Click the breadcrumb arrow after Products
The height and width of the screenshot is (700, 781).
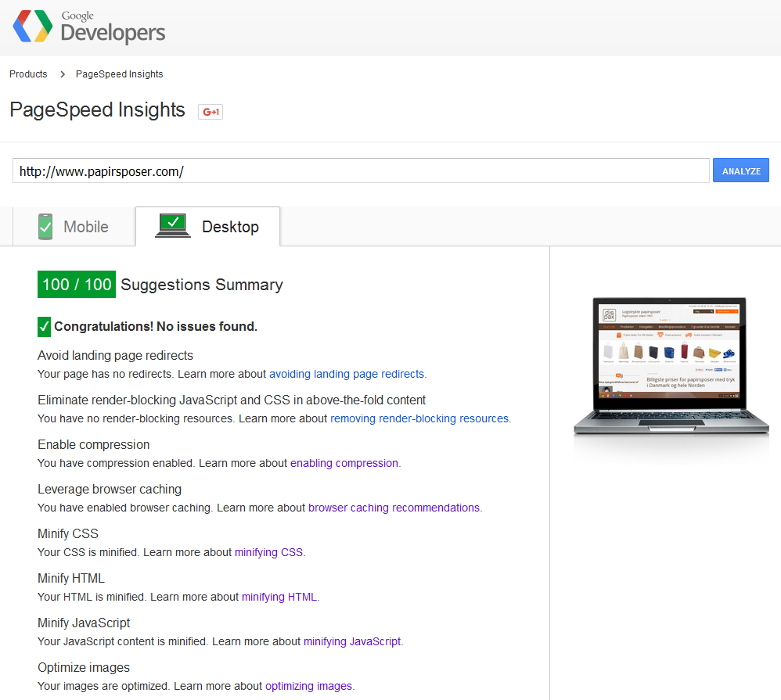(x=63, y=74)
